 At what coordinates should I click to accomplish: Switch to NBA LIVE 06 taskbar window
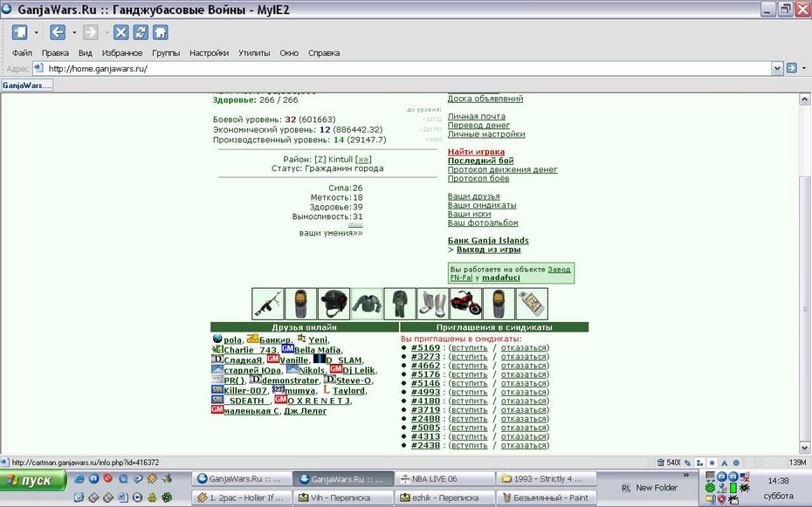click(x=444, y=479)
